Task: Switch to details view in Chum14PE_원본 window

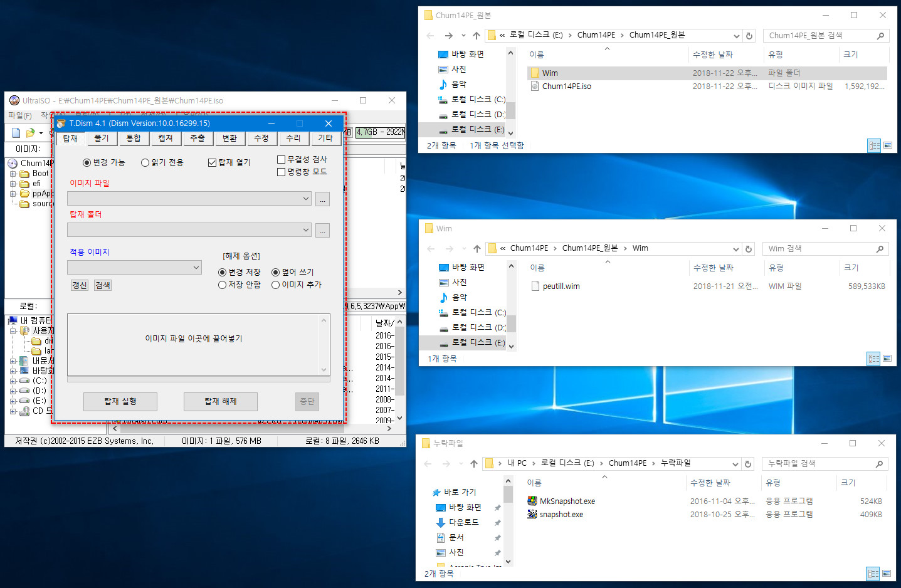Action: (874, 145)
